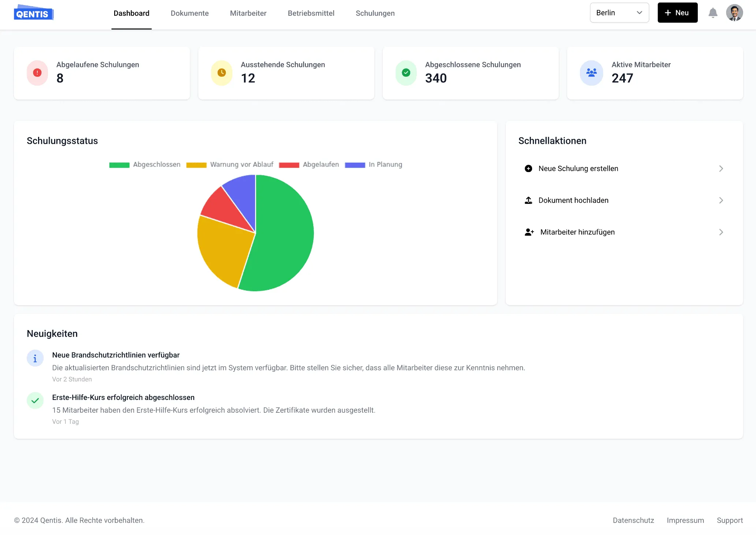756x535 pixels.
Task: Toggle the Warnung vor Ablauf legend swatch
Action: coord(197,165)
